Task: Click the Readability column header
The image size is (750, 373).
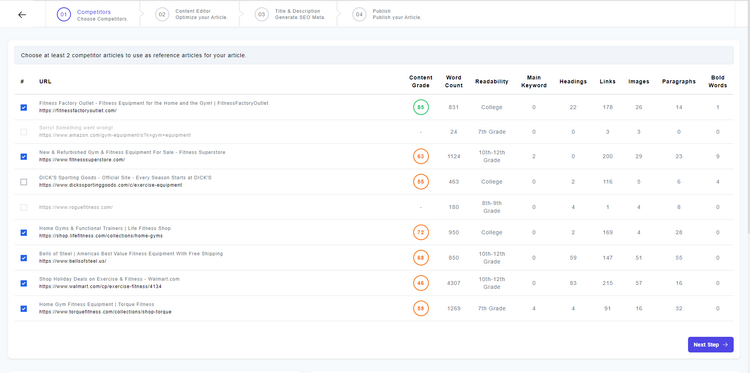Action: (492, 81)
